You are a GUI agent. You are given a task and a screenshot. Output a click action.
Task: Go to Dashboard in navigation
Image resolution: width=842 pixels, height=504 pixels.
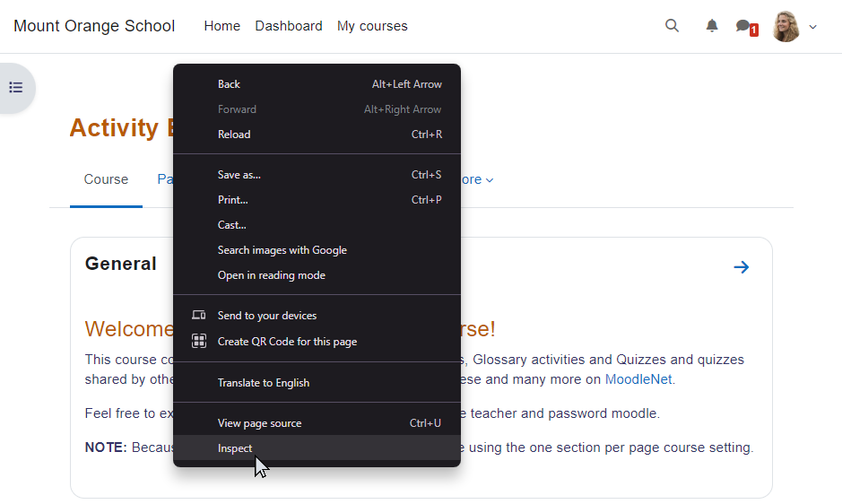(288, 26)
